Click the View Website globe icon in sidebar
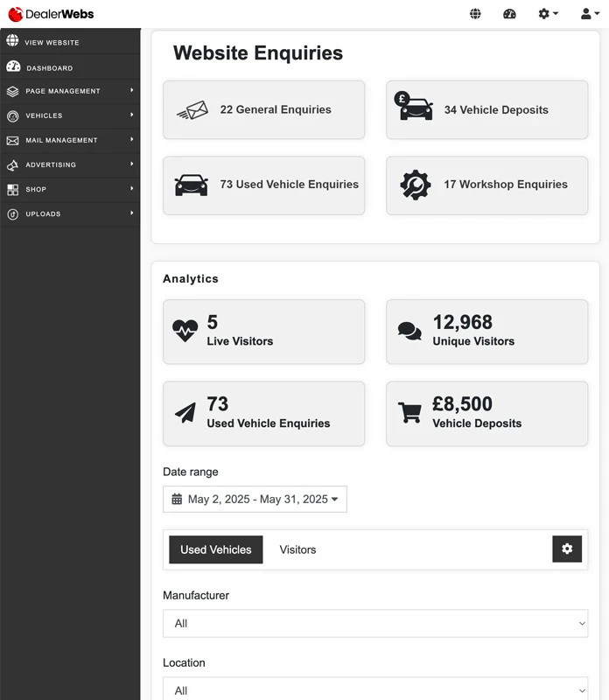The image size is (609, 700). point(12,40)
